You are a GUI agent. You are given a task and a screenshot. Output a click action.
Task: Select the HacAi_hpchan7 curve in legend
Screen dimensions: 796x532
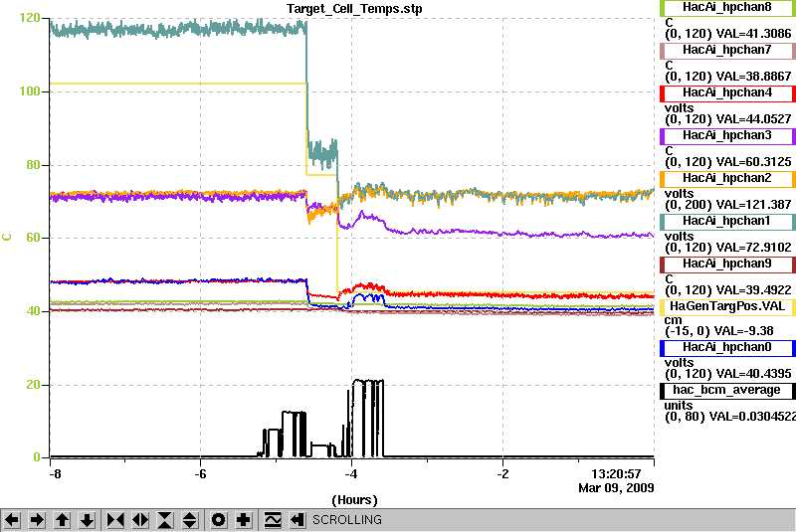[x=727, y=50]
